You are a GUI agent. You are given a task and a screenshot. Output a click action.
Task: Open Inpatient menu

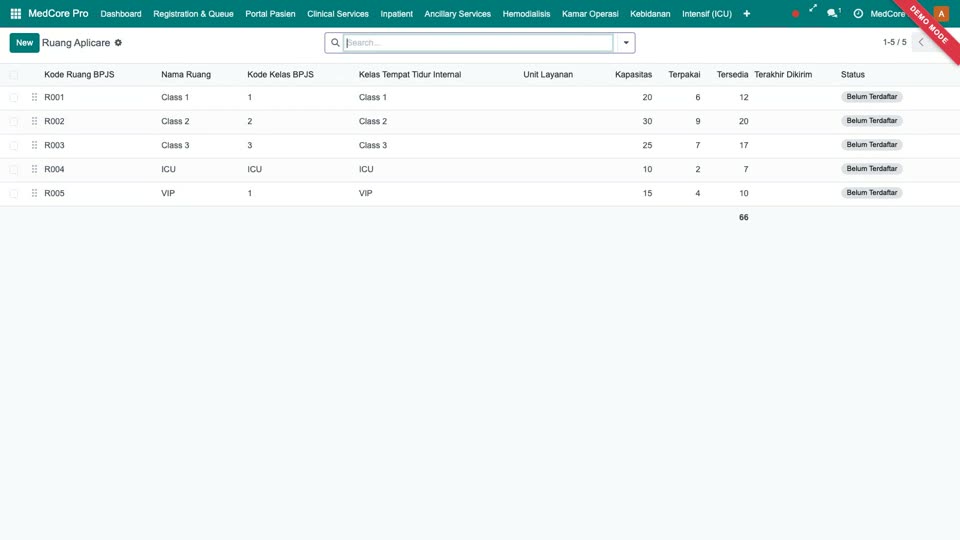point(396,13)
